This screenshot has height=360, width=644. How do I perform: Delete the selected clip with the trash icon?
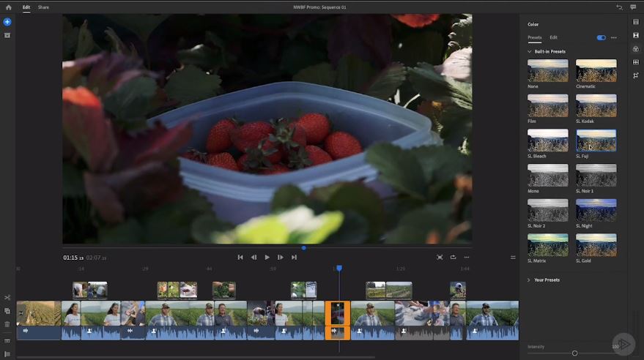tap(7, 324)
